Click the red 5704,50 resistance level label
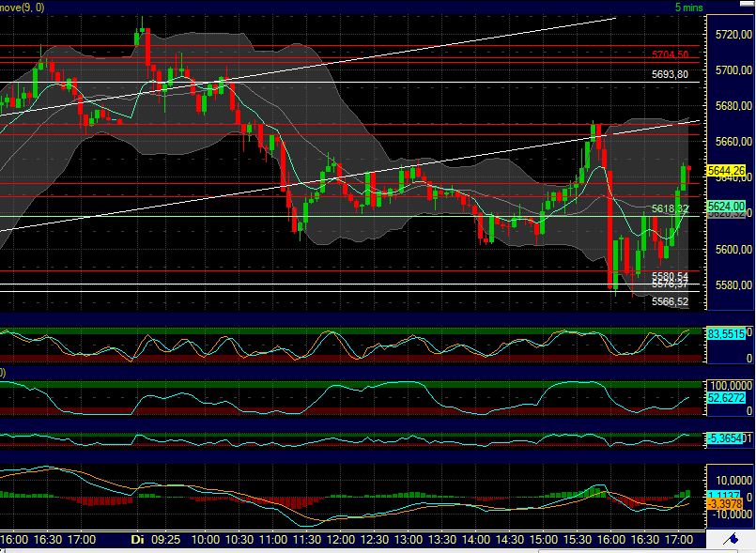The width and height of the screenshot is (756, 553). [x=670, y=55]
